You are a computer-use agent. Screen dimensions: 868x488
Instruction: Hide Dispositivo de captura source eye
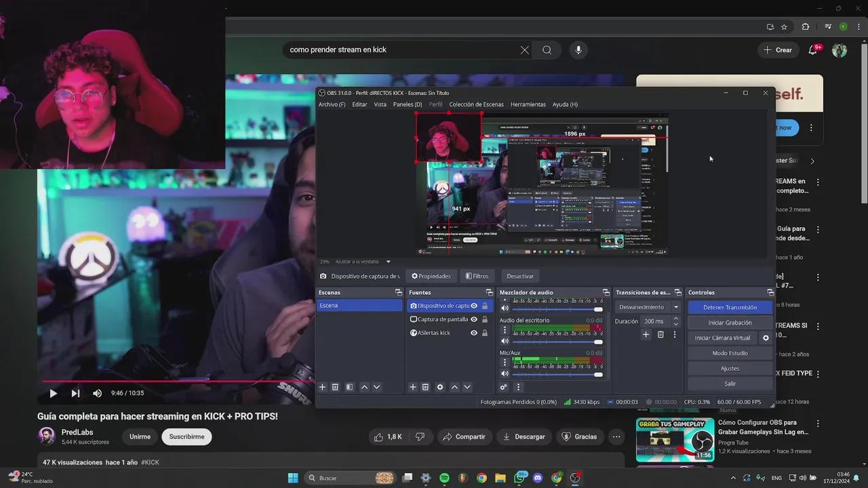click(474, 306)
